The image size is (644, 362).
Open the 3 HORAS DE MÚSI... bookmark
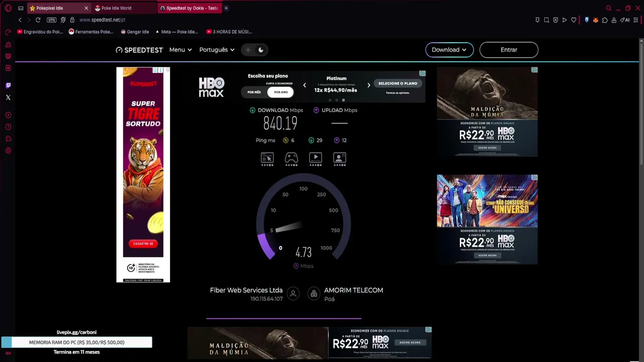229,32
